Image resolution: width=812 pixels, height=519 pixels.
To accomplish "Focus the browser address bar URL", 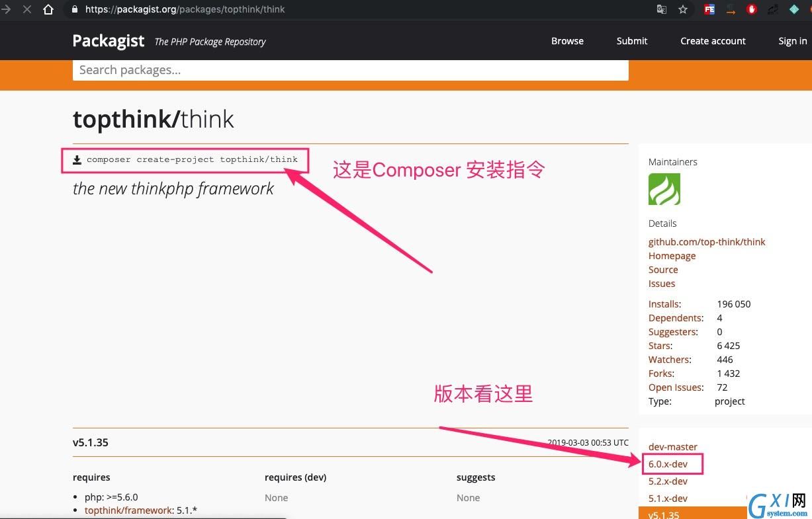I will [185, 10].
